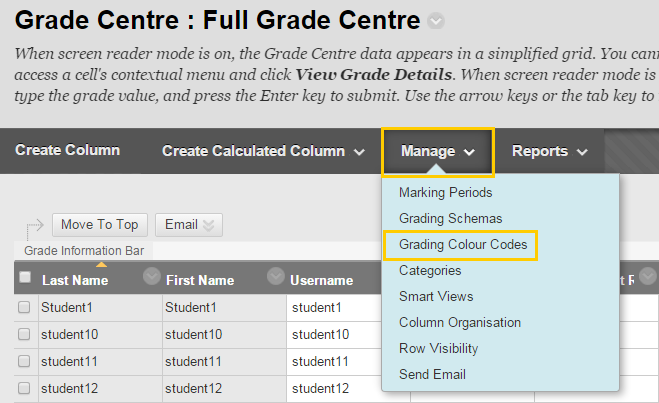Click the orange sort arrow above Last Name
The height and width of the screenshot is (403, 659).
tap(101, 265)
